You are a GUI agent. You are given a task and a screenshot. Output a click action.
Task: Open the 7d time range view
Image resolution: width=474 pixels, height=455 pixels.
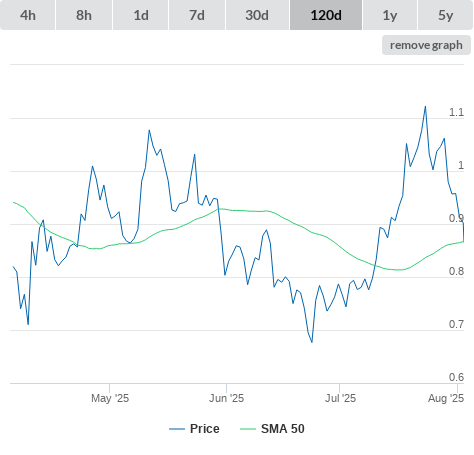197,15
